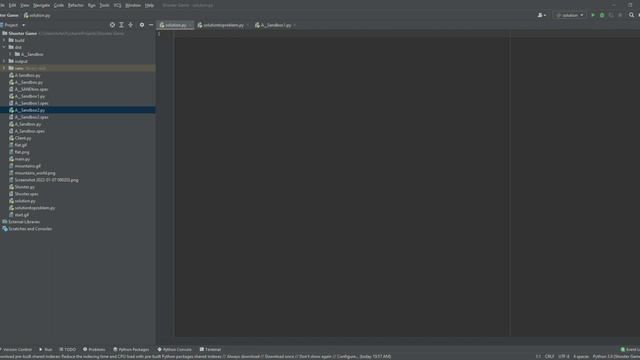
Task: Select the Shooter Game project root
Action: 22,33
